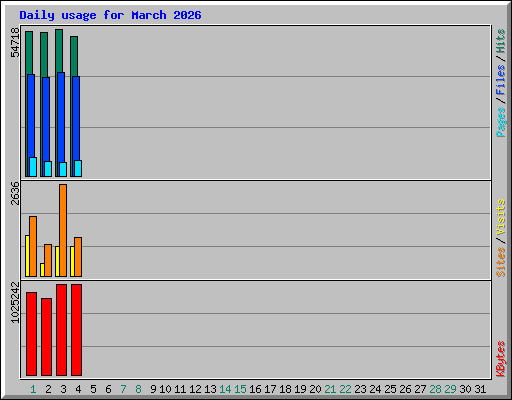Click the cyan pages bar for day 4
Viewport: 512px width, 400px height.
[78, 168]
